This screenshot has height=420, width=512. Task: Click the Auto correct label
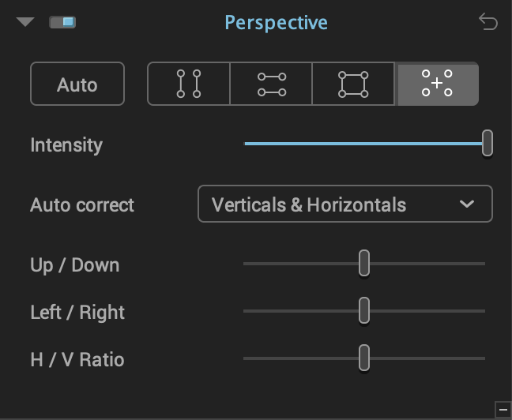82,205
